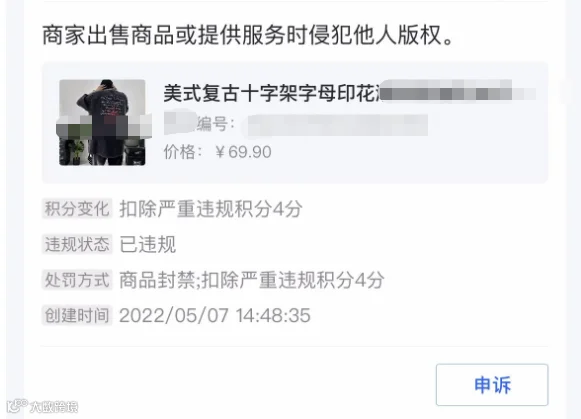Screen dimensions: 581x419
Task: Click the 编号 product number label
Action: (216, 124)
